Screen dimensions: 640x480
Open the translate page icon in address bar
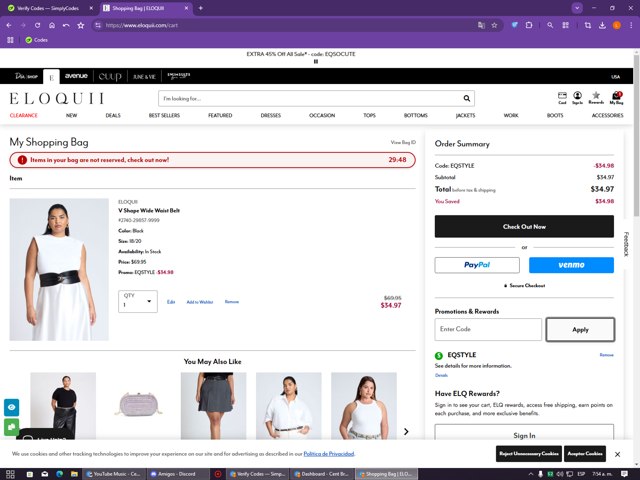pyautogui.click(x=481, y=25)
